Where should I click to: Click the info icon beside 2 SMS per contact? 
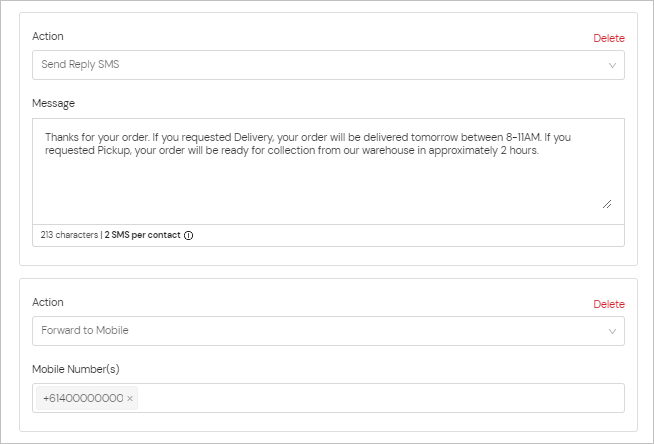click(x=189, y=236)
